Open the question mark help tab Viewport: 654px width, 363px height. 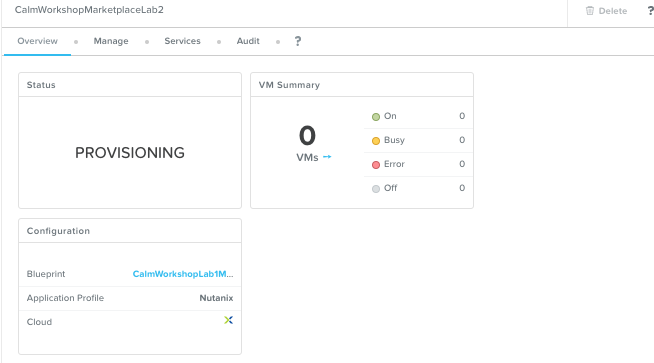tap(298, 41)
